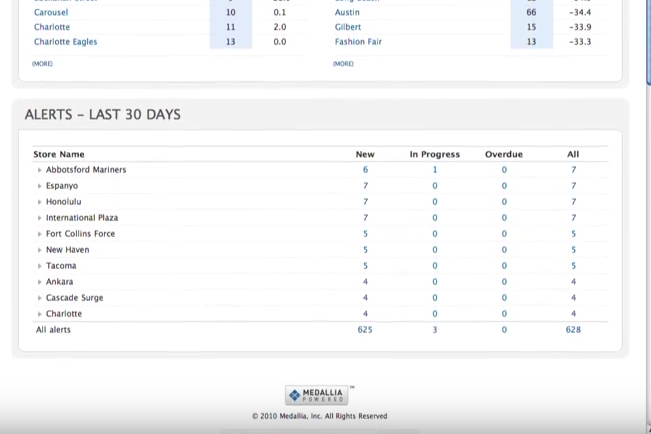This screenshot has width=651, height=434.
Task: Click Abbotsford Mariners' In Progress count
Action: click(434, 170)
